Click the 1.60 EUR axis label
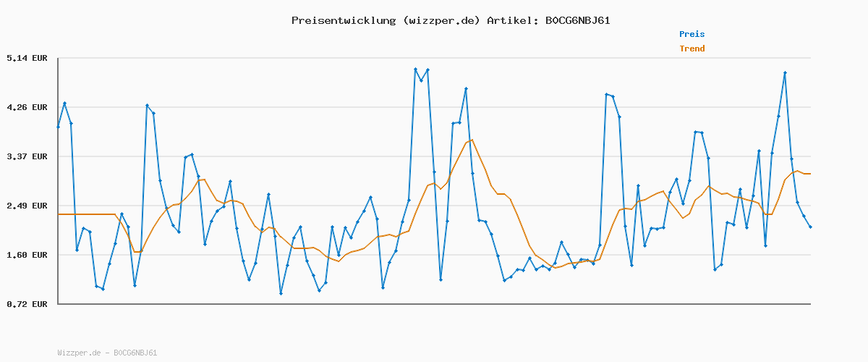Viewport: 868px width, 362px height. pos(27,255)
